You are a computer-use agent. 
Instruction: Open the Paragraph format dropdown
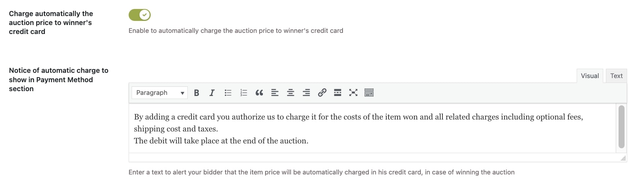point(160,93)
